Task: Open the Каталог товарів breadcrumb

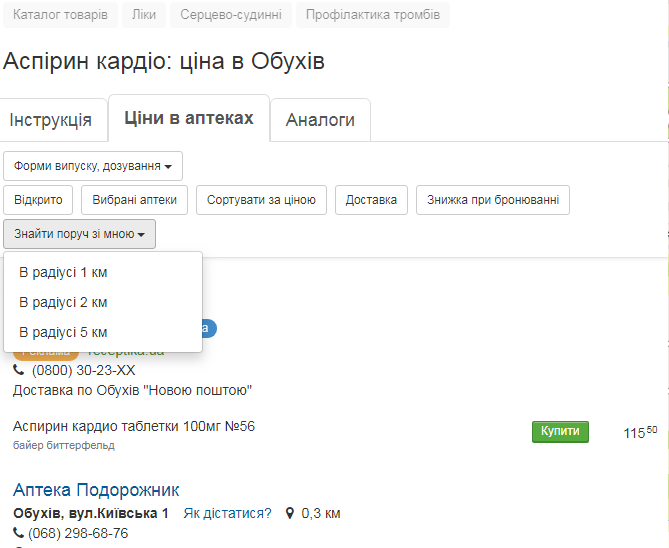Action: coord(60,15)
